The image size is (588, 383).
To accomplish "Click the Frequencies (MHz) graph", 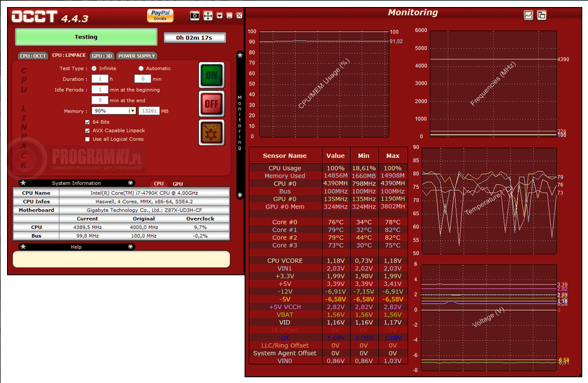I will pos(493,84).
